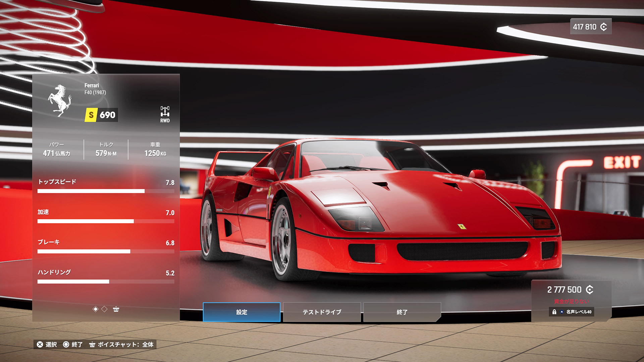
Task: Click the credits icon beside 2 777 500
Action: pyautogui.click(x=589, y=290)
